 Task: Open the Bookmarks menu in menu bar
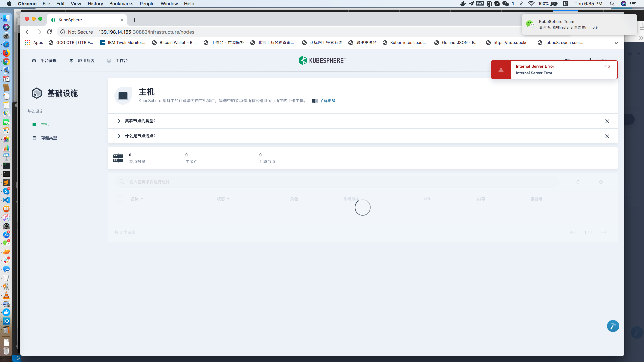point(121,4)
